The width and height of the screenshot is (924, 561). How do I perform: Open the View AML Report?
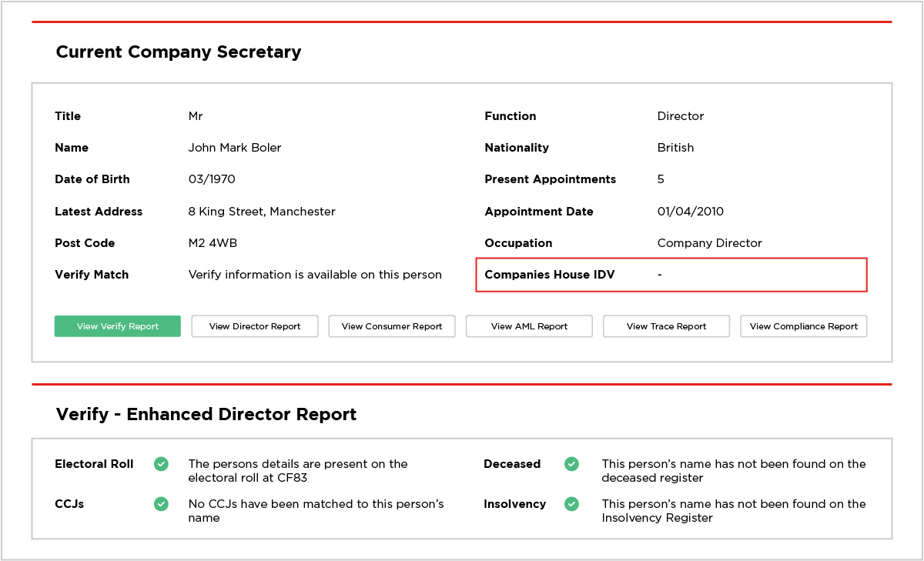(x=528, y=326)
